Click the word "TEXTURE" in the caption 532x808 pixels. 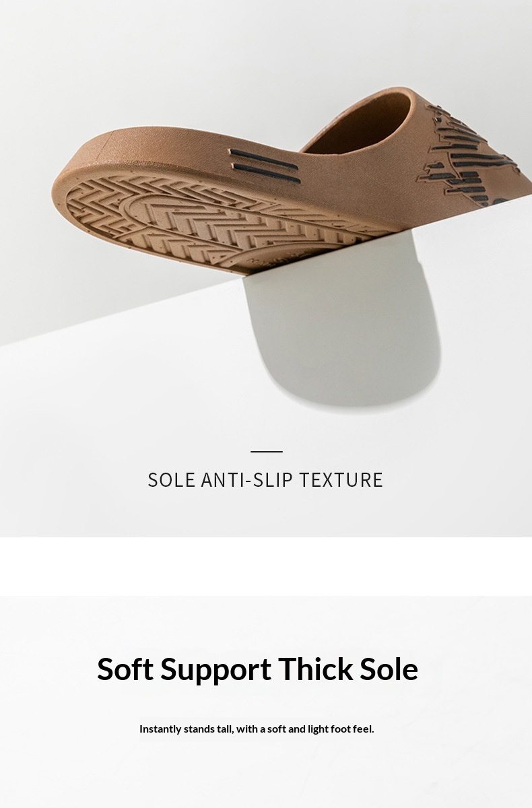pos(341,480)
